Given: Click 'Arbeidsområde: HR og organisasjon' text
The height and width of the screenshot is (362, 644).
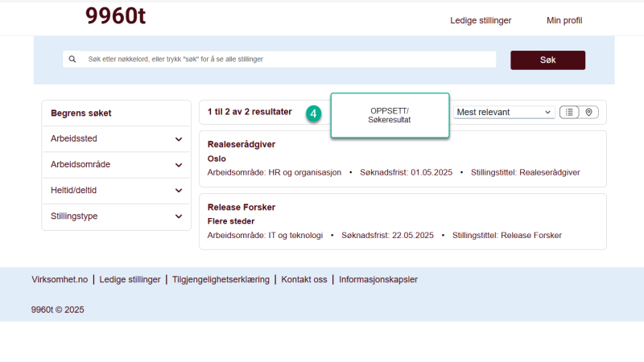Looking at the screenshot, I should click(x=275, y=172).
